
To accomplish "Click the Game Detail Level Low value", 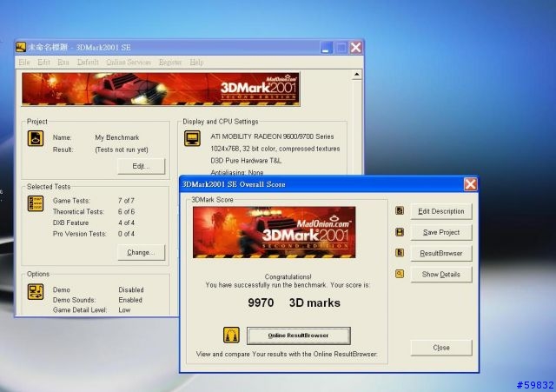I will 124,309.
